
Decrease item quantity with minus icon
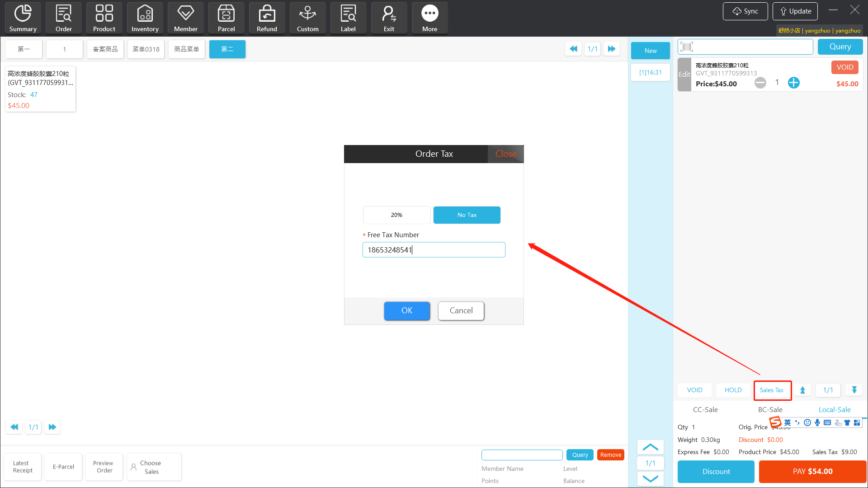point(760,83)
